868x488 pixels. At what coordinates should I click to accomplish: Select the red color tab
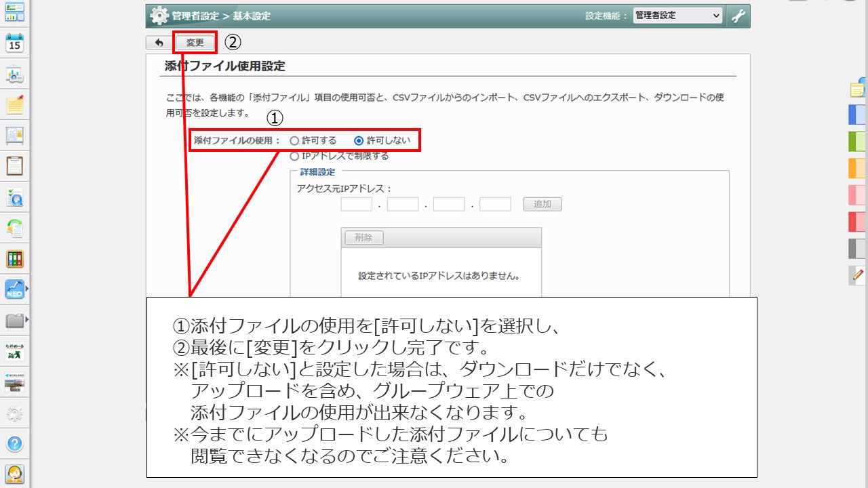click(857, 222)
